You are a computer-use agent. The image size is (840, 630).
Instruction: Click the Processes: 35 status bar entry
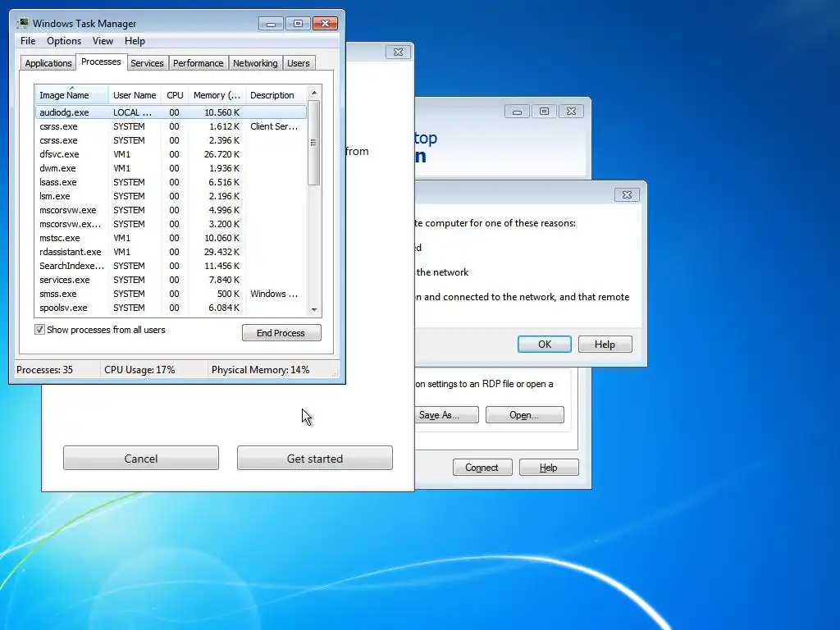44,370
